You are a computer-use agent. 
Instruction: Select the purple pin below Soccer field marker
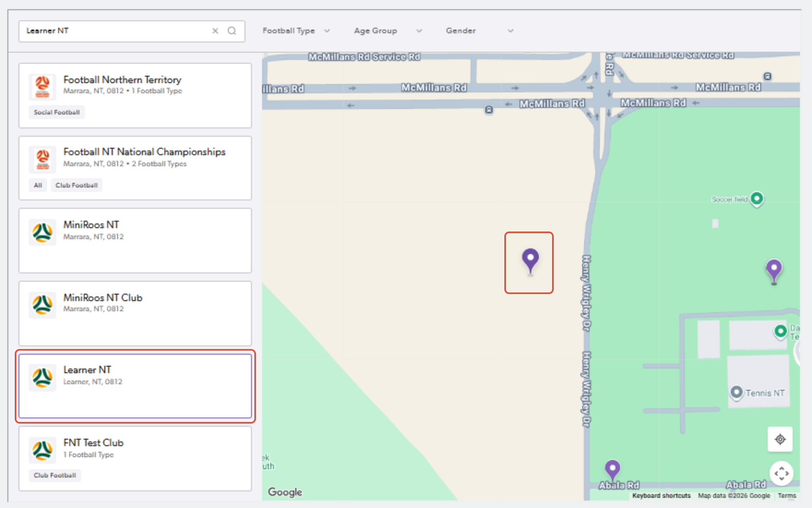[774, 271]
